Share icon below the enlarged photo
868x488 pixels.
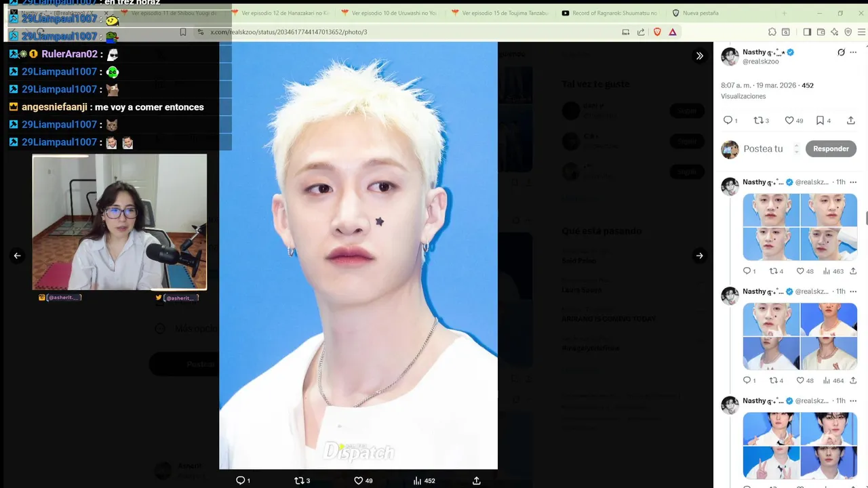477,481
